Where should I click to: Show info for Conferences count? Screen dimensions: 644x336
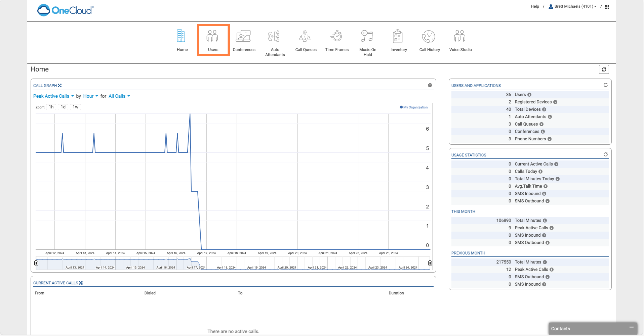point(543,132)
